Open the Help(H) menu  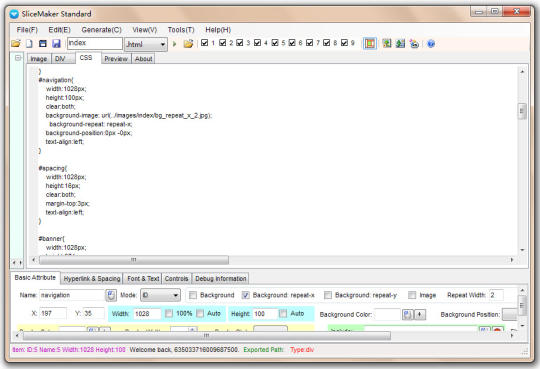218,30
